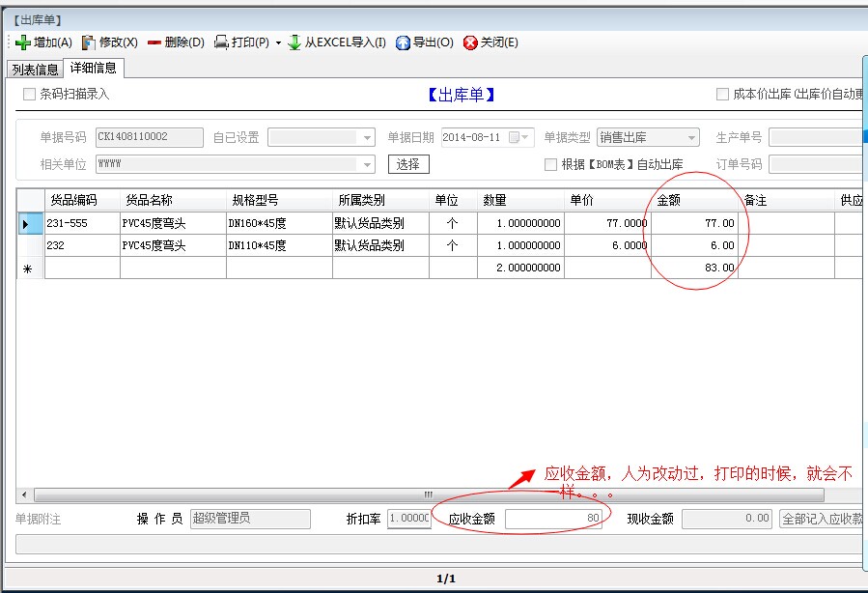Click the red 关闭(E) close icon
Viewport: 868px width, 593px height.
click(470, 42)
